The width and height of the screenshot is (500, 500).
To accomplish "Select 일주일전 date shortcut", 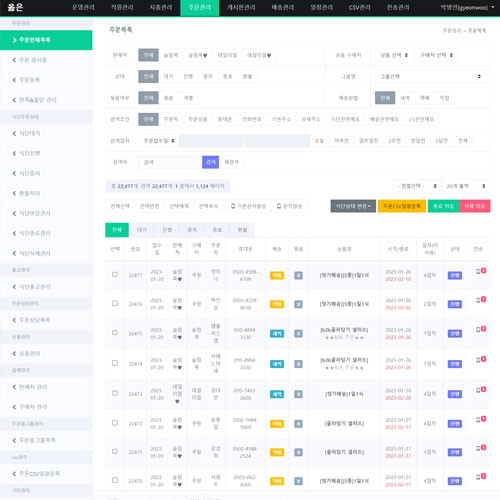I will pos(368,141).
